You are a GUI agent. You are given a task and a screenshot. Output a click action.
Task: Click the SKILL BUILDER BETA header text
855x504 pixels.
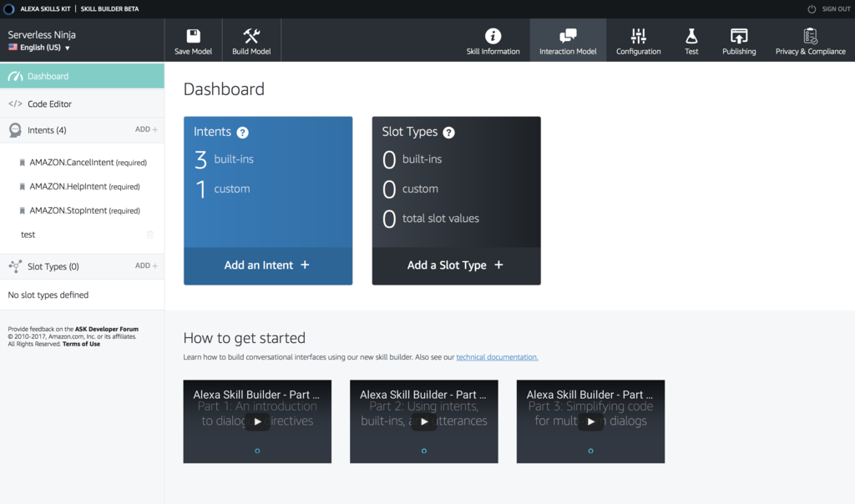click(x=109, y=8)
